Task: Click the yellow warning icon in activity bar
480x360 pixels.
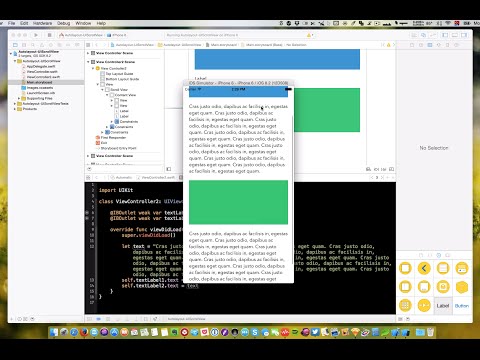Action: (309, 35)
